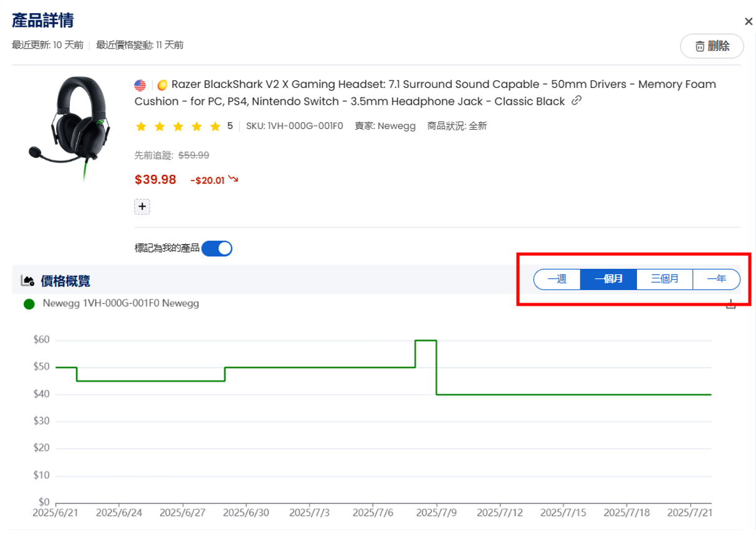Click the chain link icon after Classic Black
This screenshot has height=538, width=756.
(x=577, y=101)
